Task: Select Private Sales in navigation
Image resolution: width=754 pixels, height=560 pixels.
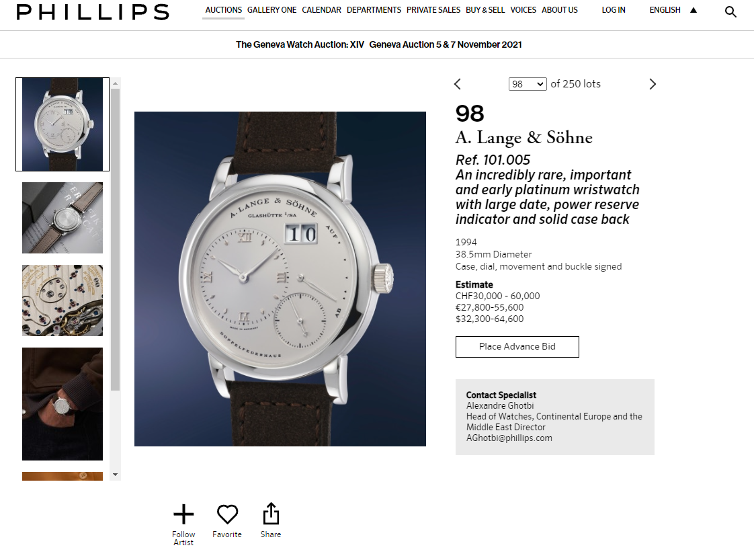Action: coord(433,10)
